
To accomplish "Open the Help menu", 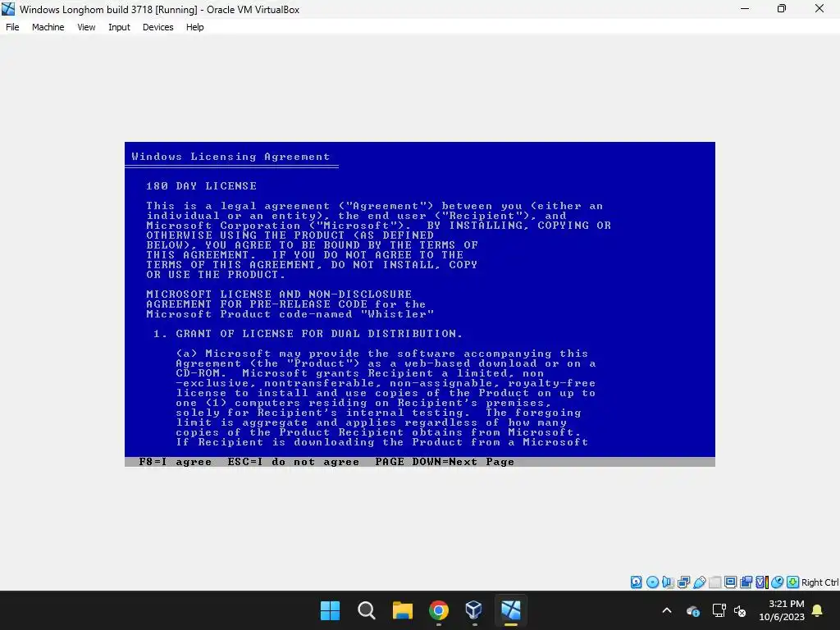I will [195, 27].
